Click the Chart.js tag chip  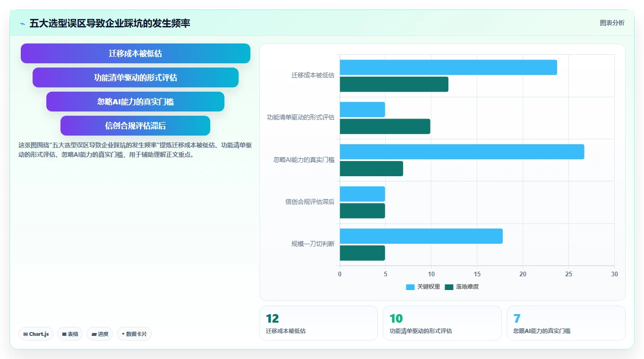coord(36,334)
